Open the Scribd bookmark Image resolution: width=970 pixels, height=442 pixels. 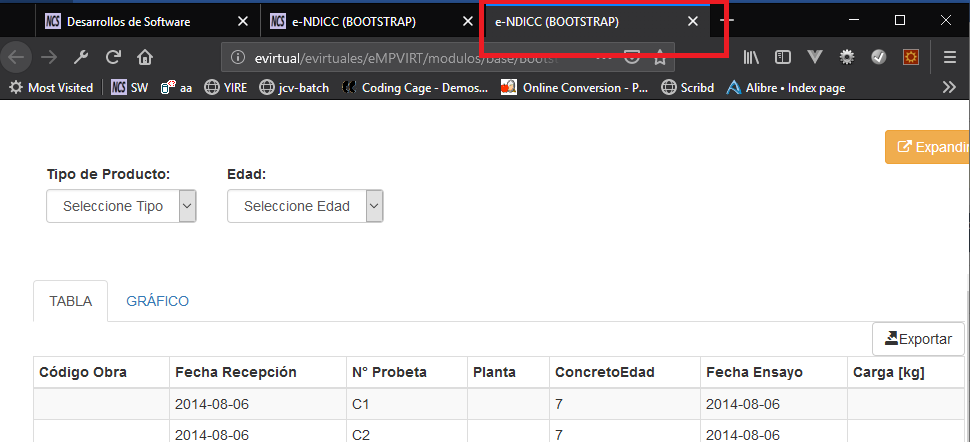(x=688, y=88)
